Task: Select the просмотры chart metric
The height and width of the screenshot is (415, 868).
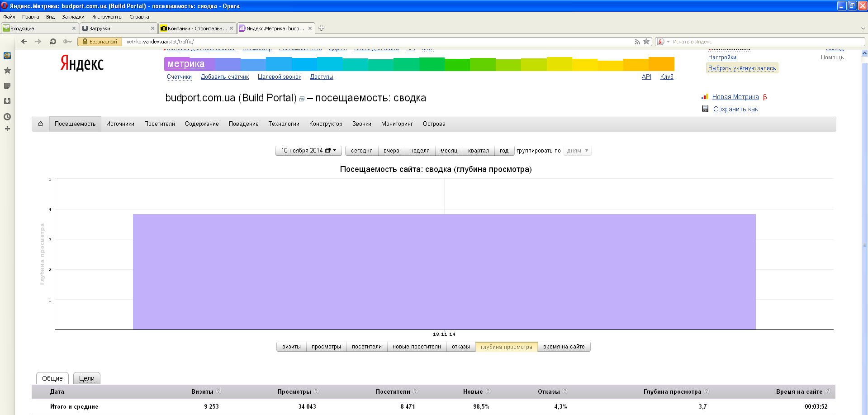Action: [x=326, y=347]
